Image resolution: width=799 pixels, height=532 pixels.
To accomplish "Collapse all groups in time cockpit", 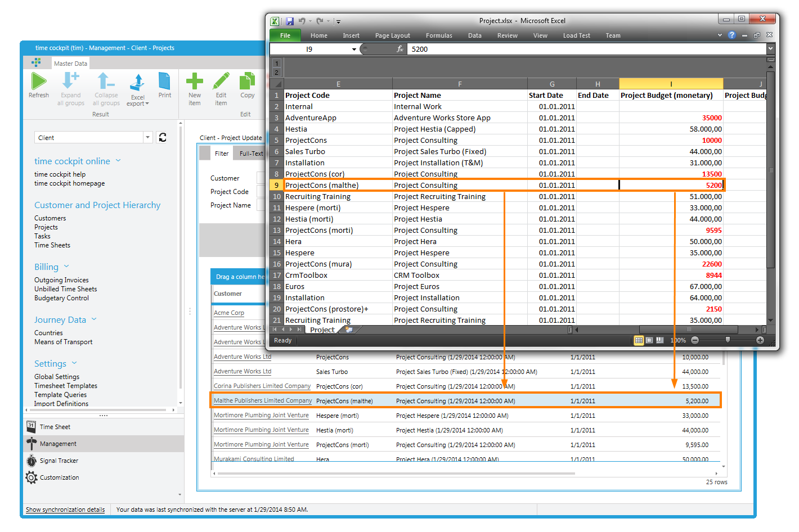I will pyautogui.click(x=106, y=89).
